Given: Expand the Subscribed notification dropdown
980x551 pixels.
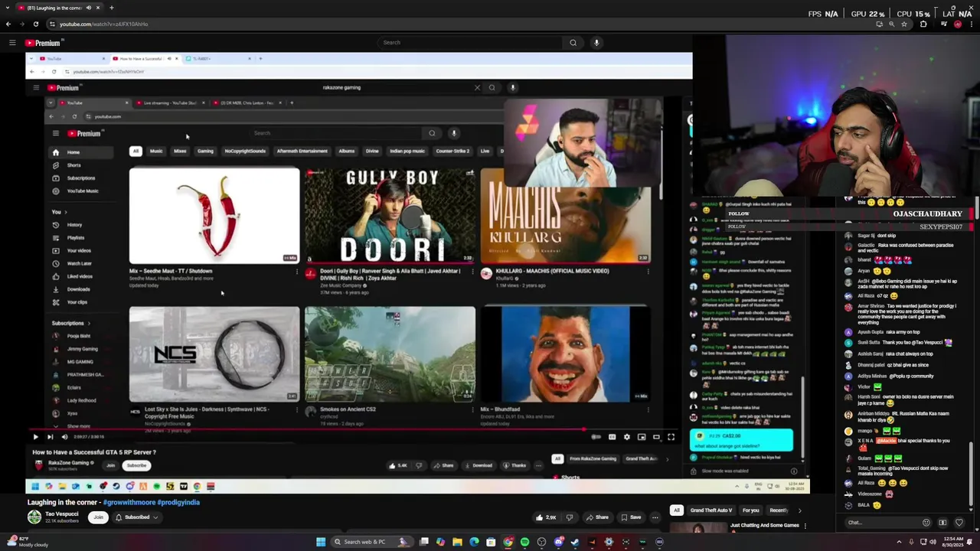Looking at the screenshot, I should click(136, 517).
